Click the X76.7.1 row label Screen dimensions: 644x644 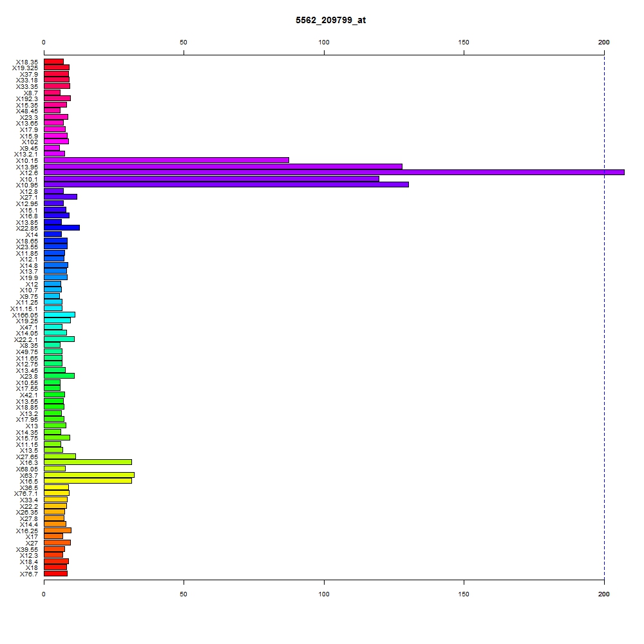click(26, 494)
